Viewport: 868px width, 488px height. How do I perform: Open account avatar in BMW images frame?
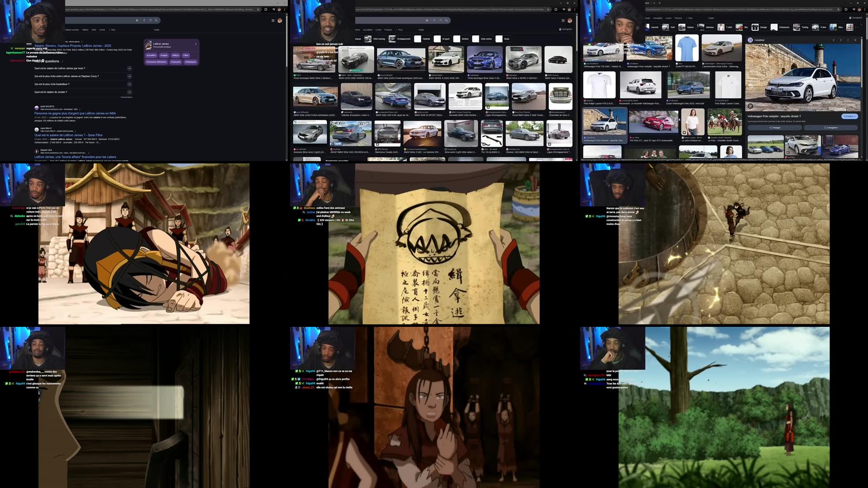click(570, 20)
